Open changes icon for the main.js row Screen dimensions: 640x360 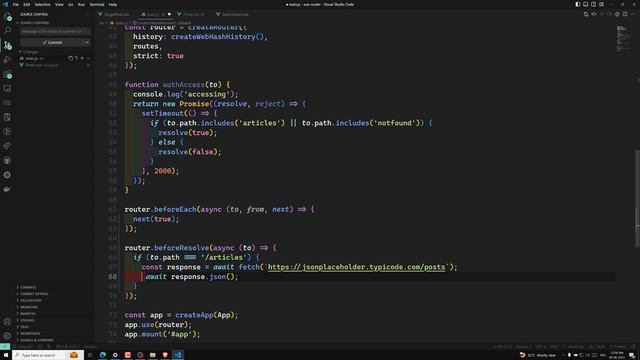(71, 58)
